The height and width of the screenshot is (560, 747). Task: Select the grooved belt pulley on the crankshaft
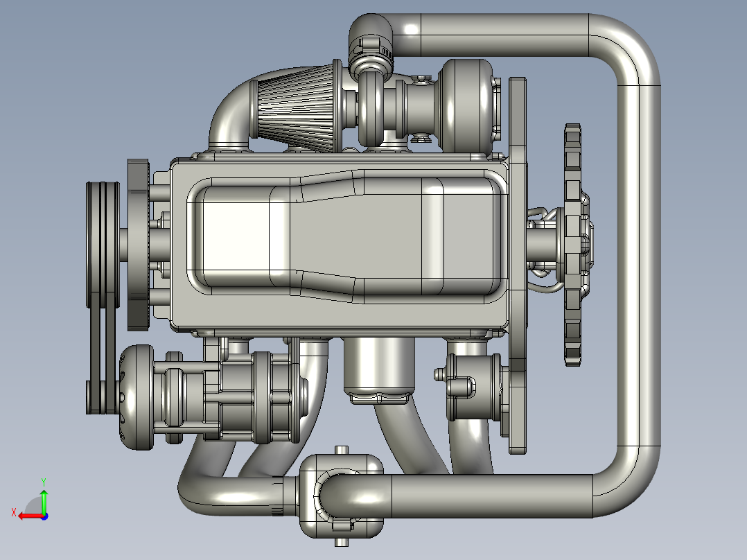(x=103, y=243)
